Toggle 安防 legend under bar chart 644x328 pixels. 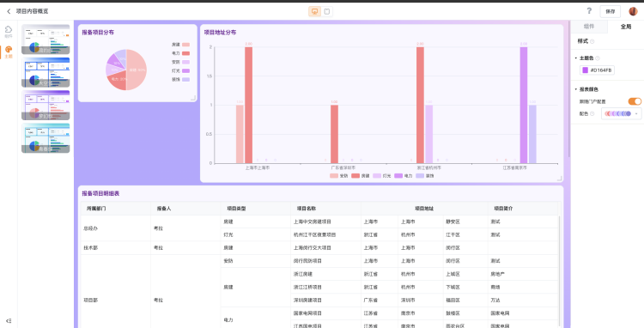click(339, 176)
